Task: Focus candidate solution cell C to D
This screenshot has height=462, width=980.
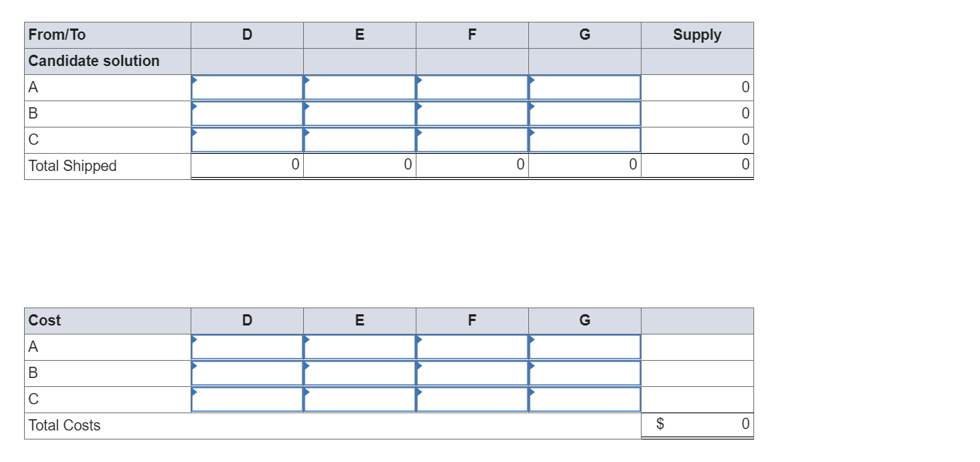Action: 247,139
